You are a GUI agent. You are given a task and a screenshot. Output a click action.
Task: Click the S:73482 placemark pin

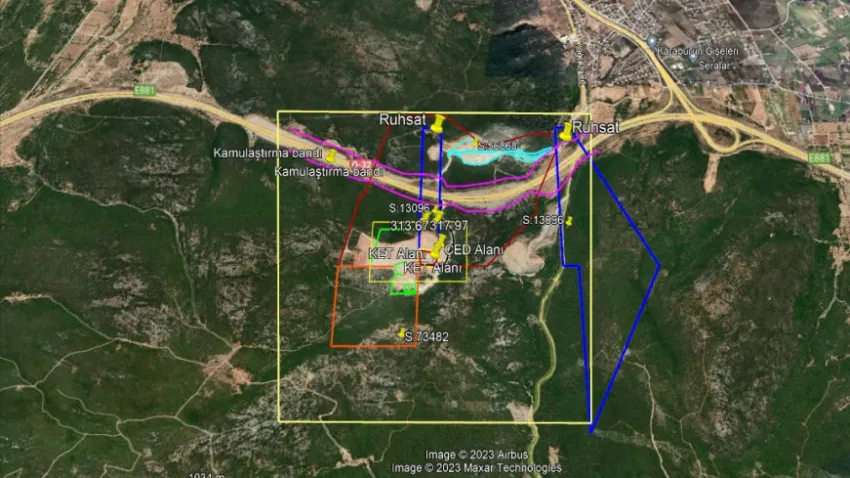click(402, 333)
